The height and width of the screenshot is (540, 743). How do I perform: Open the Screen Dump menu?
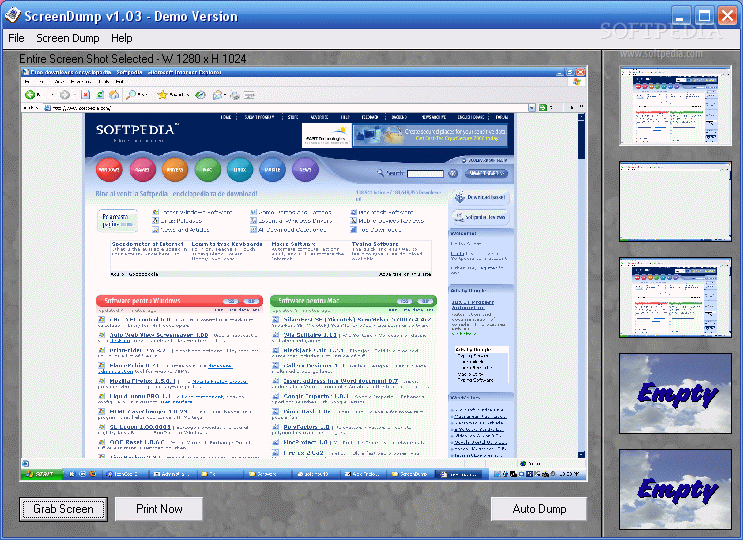[68, 38]
